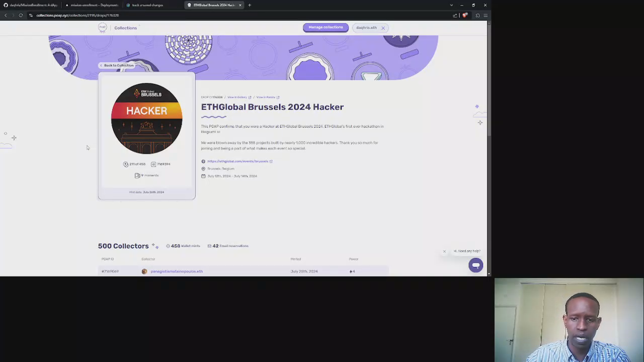Viewport: 644px width, 362px height.
Task: Click the daqhris.eth account pill
Action: 370,28
